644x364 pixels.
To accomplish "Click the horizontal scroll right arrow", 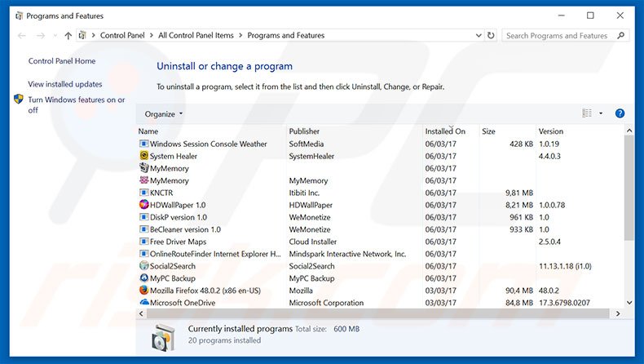I will tap(618, 313).
